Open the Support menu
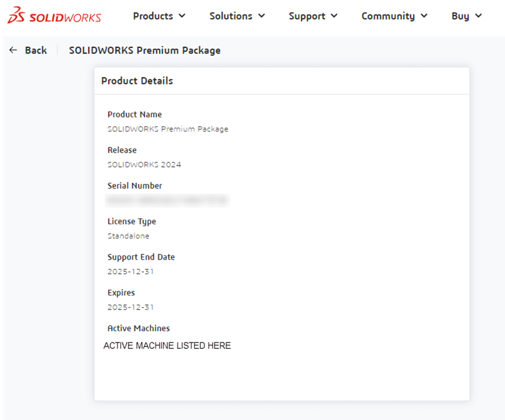The width and height of the screenshot is (505, 420). point(307,16)
